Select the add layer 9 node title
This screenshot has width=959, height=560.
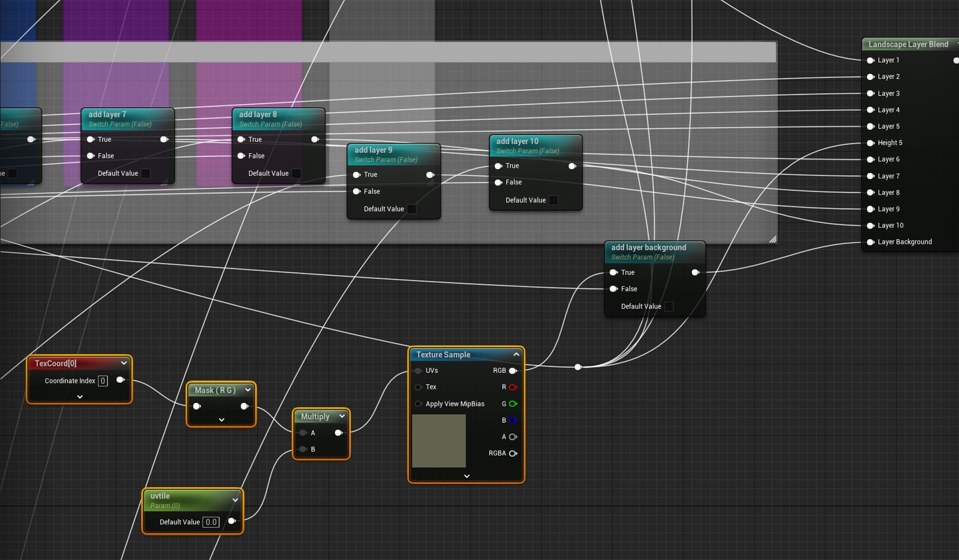click(x=373, y=150)
